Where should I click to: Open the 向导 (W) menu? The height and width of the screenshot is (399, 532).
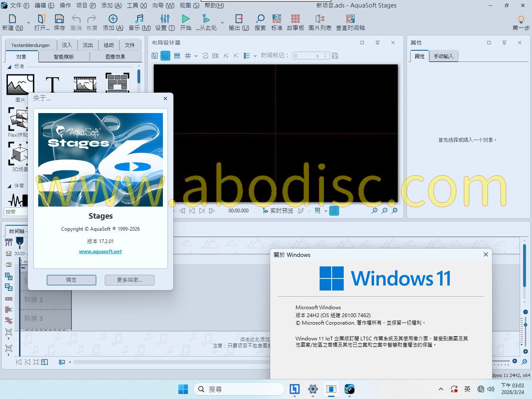coord(163,5)
